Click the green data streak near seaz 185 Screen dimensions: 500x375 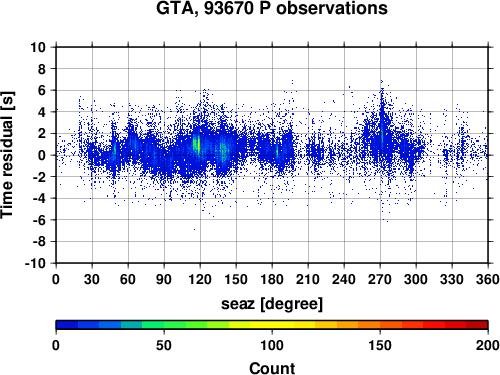point(277,152)
